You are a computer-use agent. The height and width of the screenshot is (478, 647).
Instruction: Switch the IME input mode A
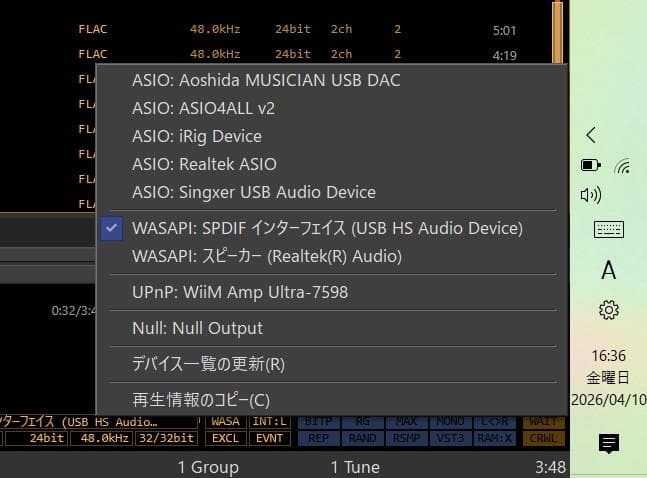(609, 270)
